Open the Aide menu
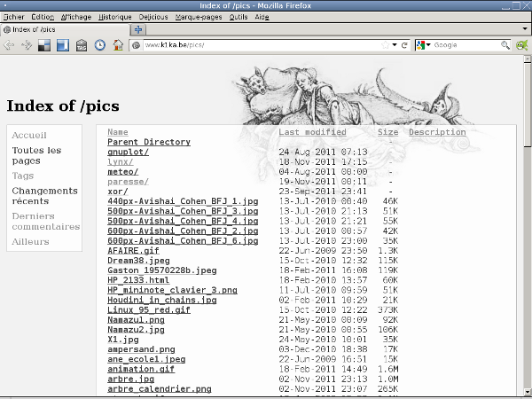Image resolution: width=532 pixels, height=399 pixels. [x=262, y=17]
